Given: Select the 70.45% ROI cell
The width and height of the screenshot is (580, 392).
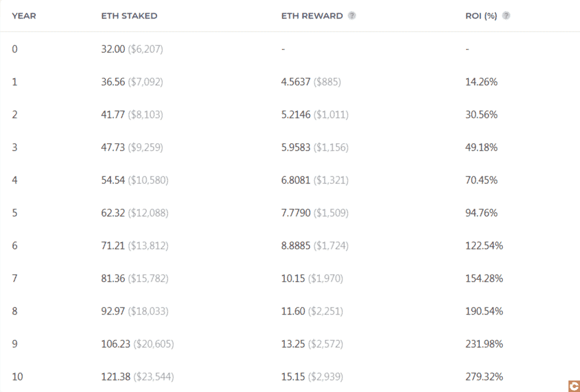Looking at the screenshot, I should tap(481, 180).
